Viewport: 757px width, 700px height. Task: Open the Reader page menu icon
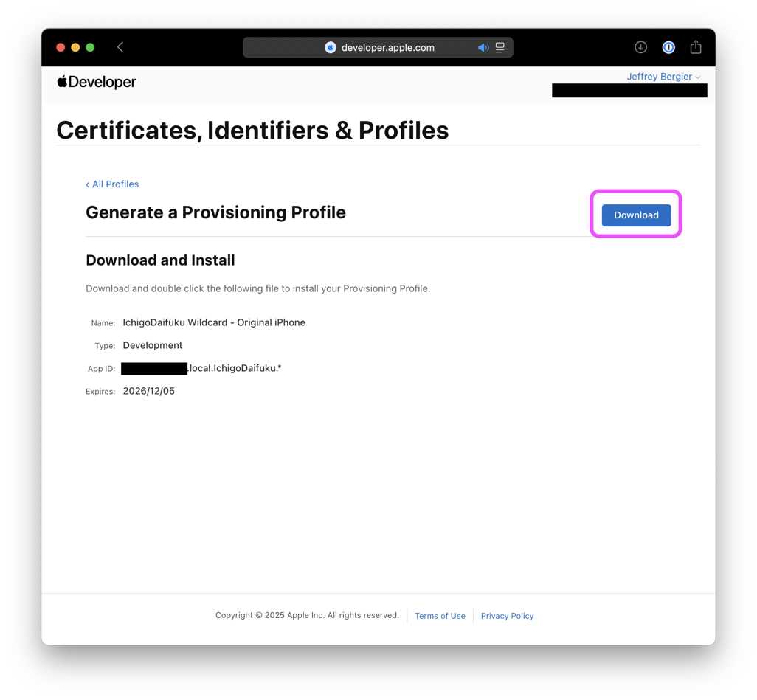[500, 47]
